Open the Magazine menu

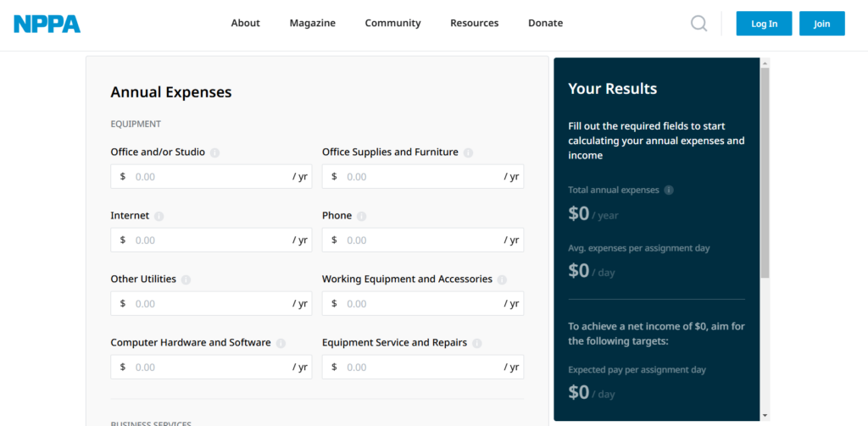coord(312,24)
